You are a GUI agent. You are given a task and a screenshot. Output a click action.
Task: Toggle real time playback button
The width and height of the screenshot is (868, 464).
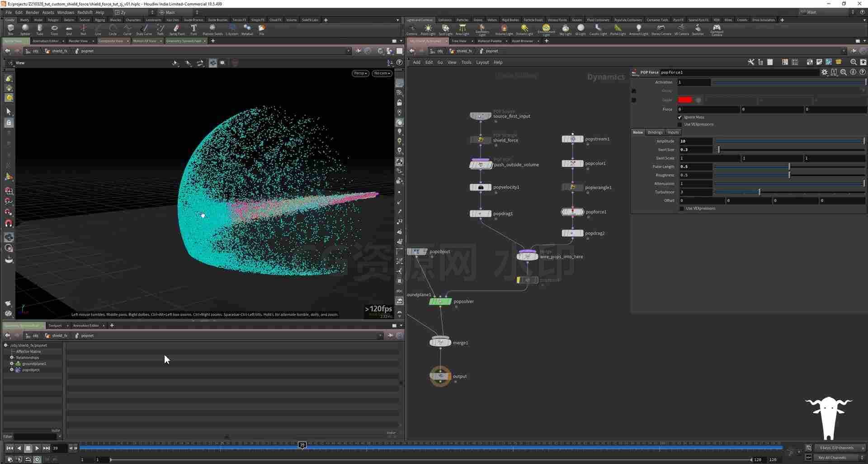pos(37,459)
